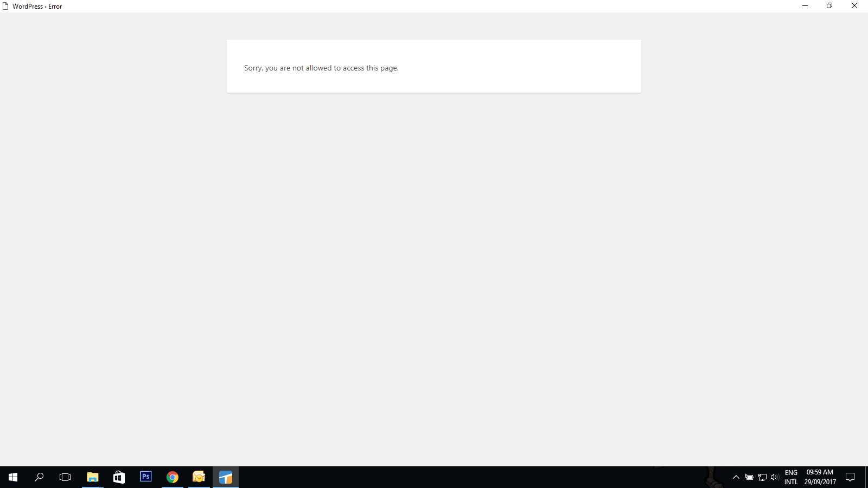Screen dimensions: 868x488
Task: Switch to Photoshop in the taskbar
Action: tap(146, 477)
